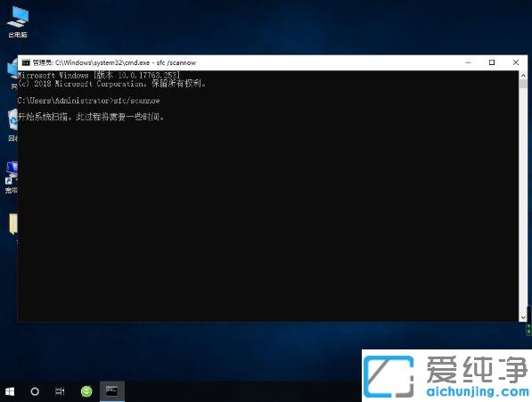This screenshot has height=402, width=532.
Task: Select the Command Prompt taskbar button
Action: pyautogui.click(x=112, y=391)
